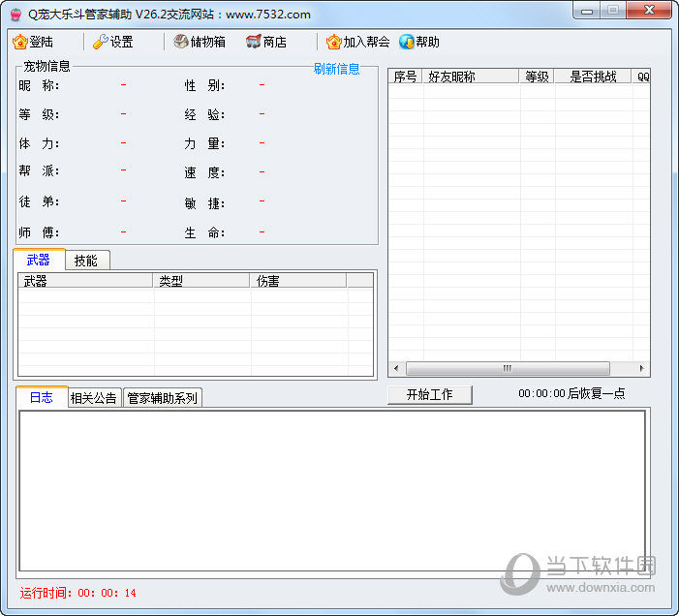This screenshot has width=679, height=616.
Task: Click the 加入帮会 join guild icon
Action: [334, 42]
